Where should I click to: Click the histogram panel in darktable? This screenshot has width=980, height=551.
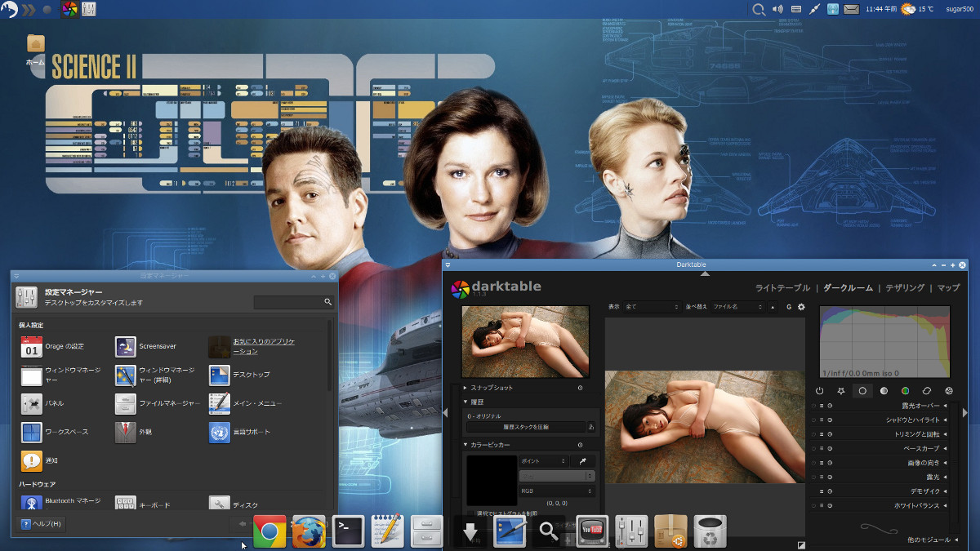tap(884, 342)
